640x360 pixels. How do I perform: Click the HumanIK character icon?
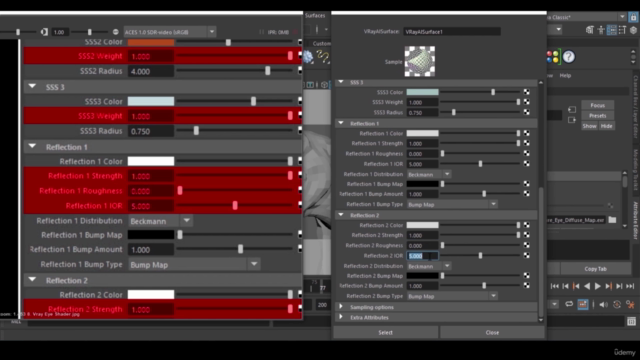[x=601, y=30]
